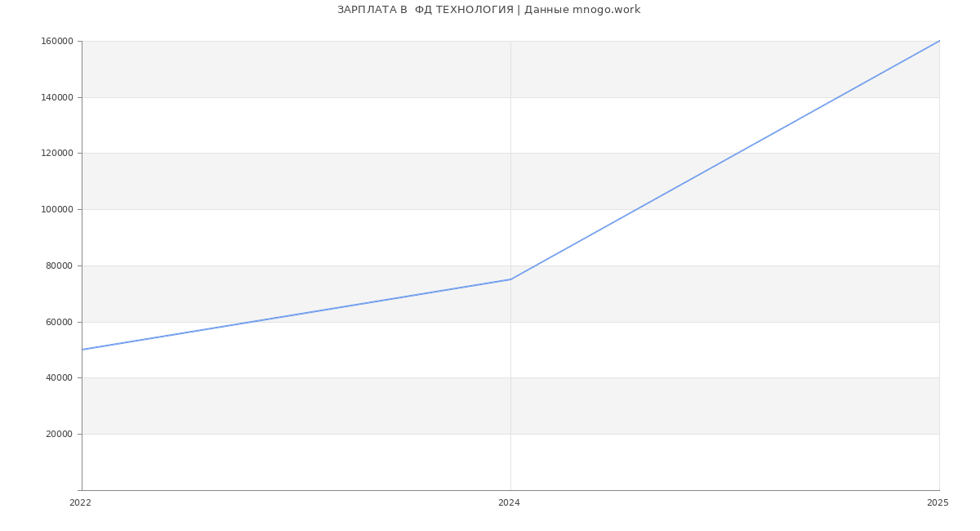Click the 2022 x-axis label
Image resolution: width=980 pixels, height=531 pixels.
(x=80, y=503)
